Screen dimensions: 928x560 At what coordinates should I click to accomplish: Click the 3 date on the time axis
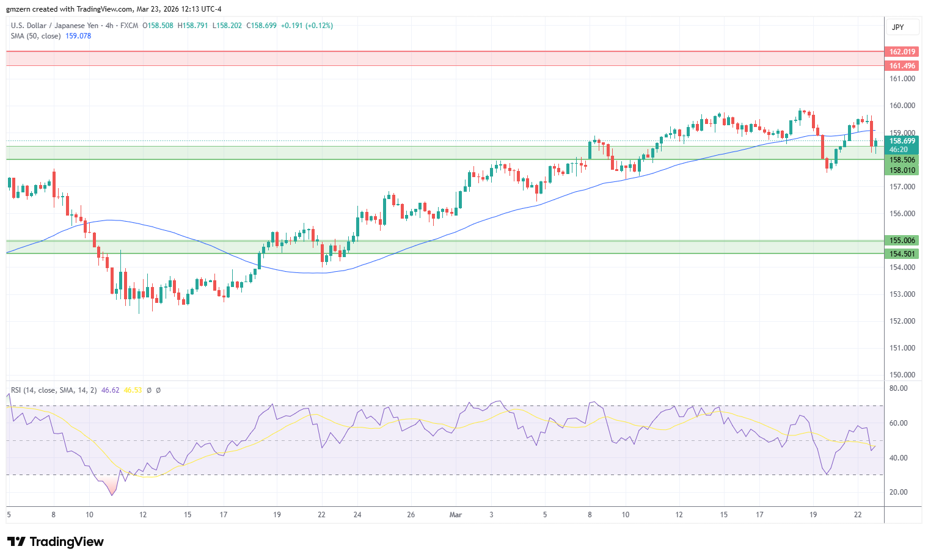(x=491, y=515)
